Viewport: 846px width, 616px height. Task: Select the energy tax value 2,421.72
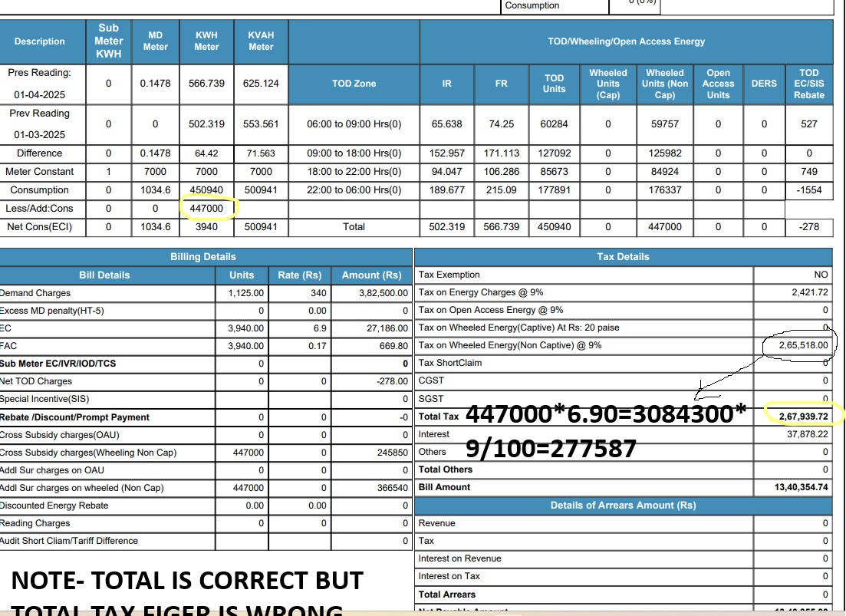click(809, 292)
